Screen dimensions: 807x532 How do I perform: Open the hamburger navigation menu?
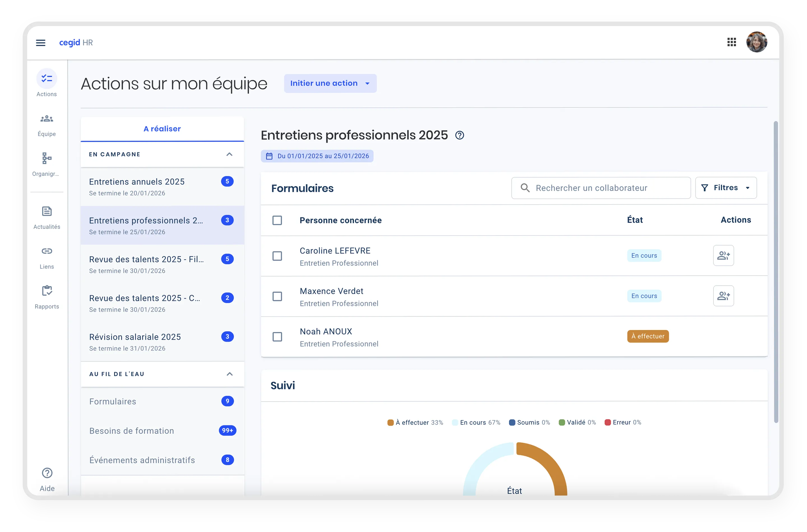coord(41,43)
